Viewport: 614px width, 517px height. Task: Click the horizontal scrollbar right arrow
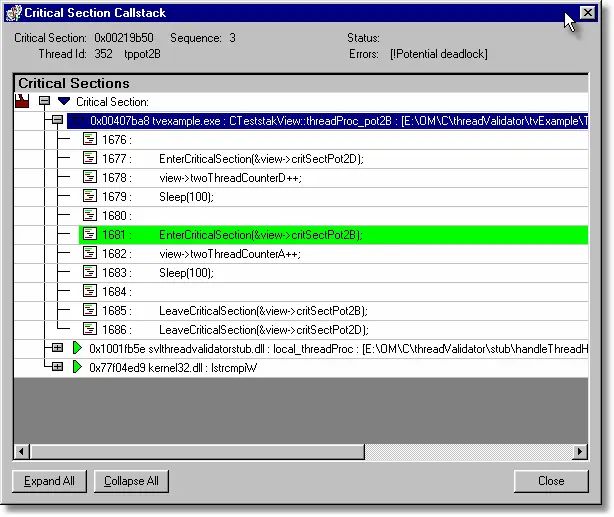click(x=580, y=452)
